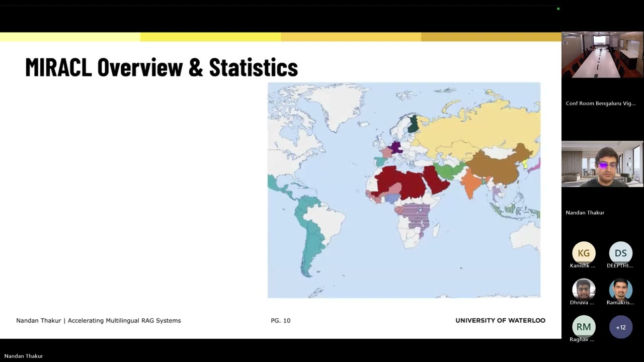
Task: Click the UNIVERSITY OF WATERLOO footer text
Action: (x=500, y=320)
